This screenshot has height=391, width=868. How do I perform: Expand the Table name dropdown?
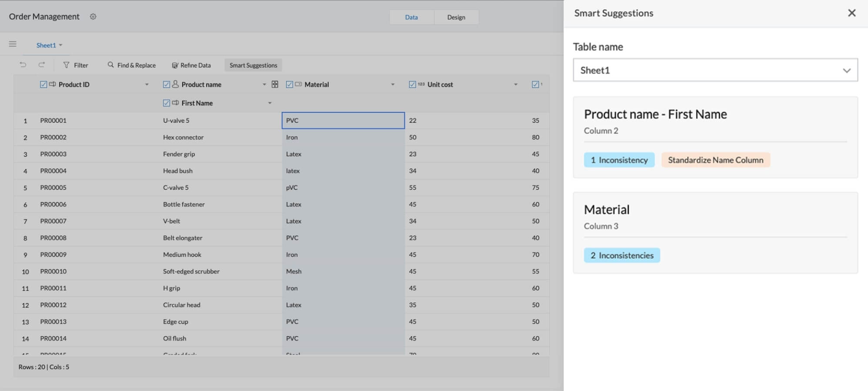846,71
